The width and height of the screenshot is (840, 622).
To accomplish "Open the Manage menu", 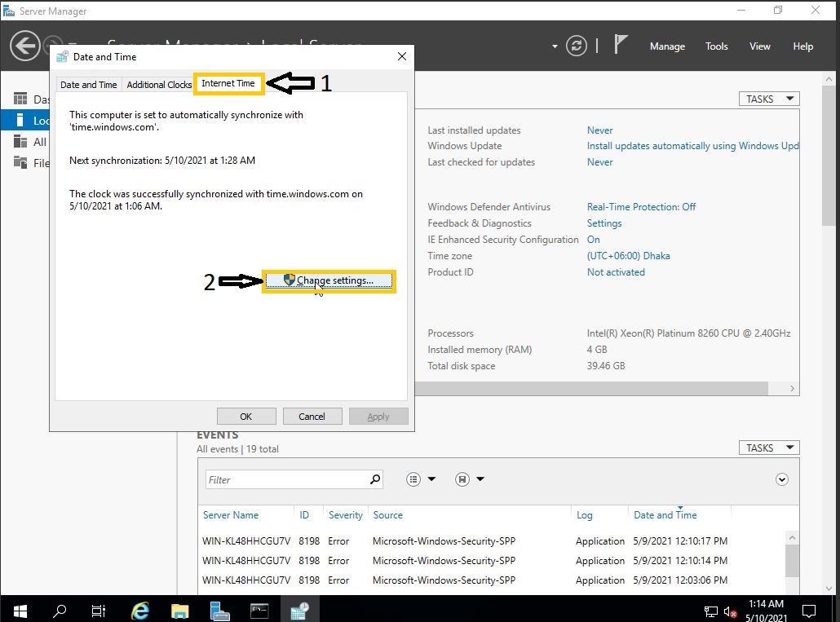I will (x=667, y=46).
